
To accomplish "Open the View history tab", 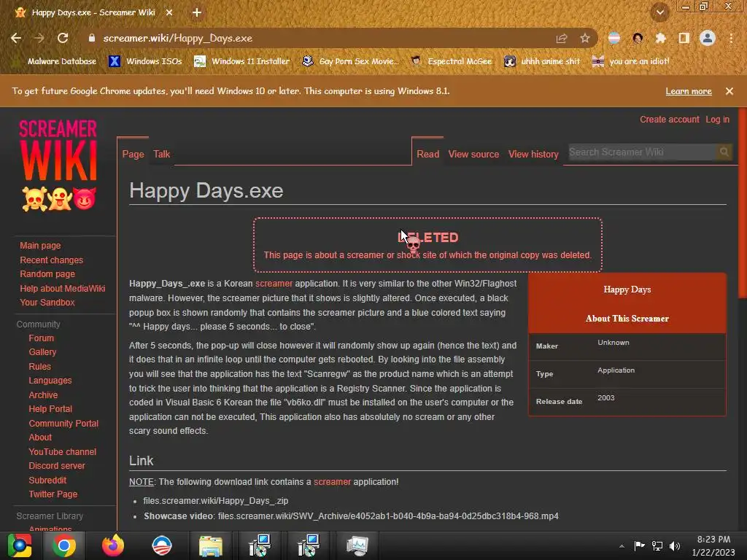I will click(x=533, y=154).
